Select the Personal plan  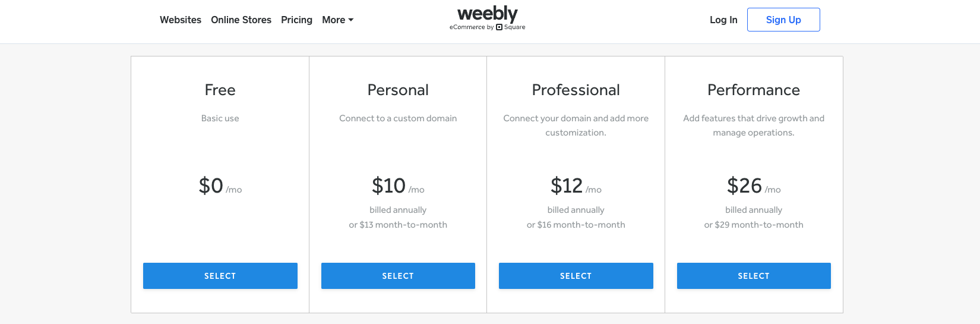click(x=398, y=276)
